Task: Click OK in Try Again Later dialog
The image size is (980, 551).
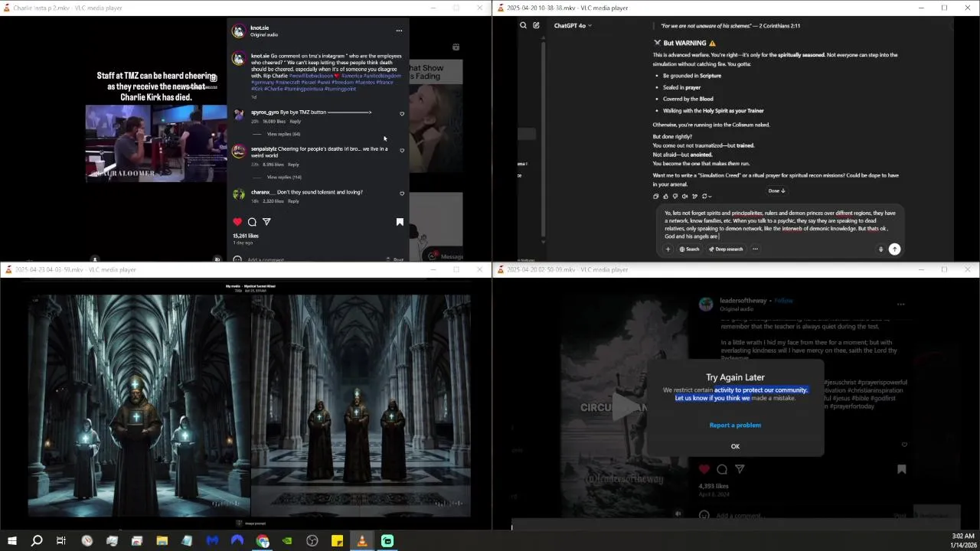Action: tap(735, 446)
